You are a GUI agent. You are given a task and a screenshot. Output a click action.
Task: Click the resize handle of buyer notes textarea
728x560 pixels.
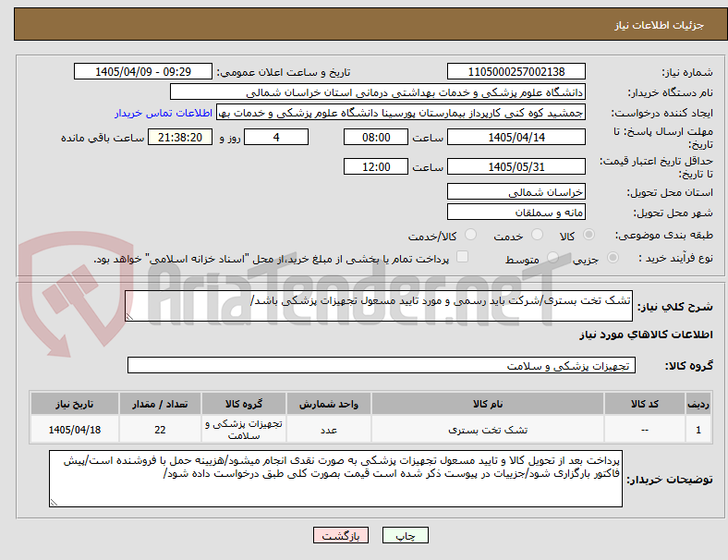pyautogui.click(x=54, y=503)
